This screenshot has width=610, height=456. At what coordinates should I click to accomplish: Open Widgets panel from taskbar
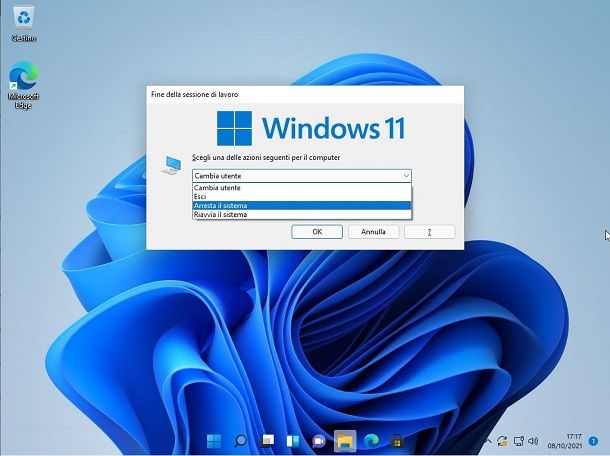(x=293, y=441)
